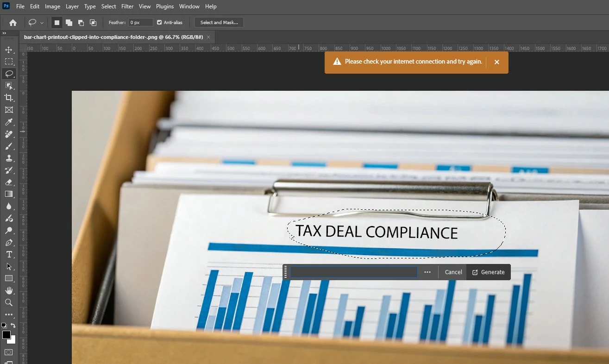Screen dimensions: 609x364
Task: Select the Brush tool
Action: [9, 146]
